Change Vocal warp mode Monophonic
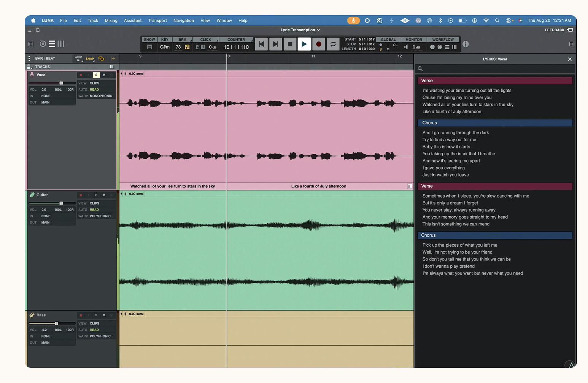This screenshot has height=383, width=588. (x=101, y=96)
